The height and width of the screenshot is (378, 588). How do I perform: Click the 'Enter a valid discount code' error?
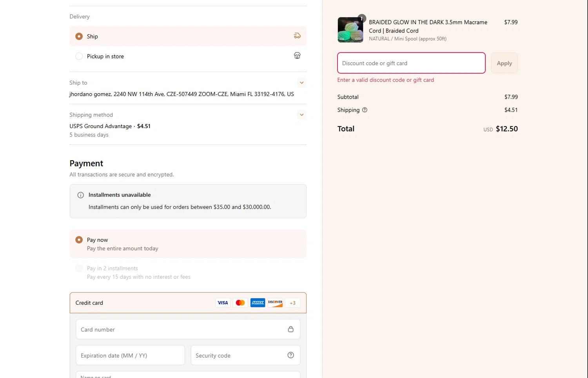pos(386,80)
